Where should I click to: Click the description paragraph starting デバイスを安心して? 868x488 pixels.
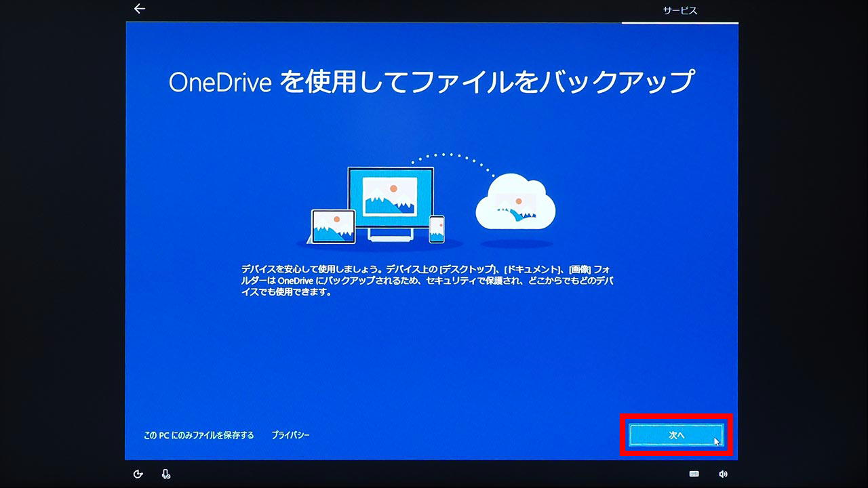pos(428,281)
